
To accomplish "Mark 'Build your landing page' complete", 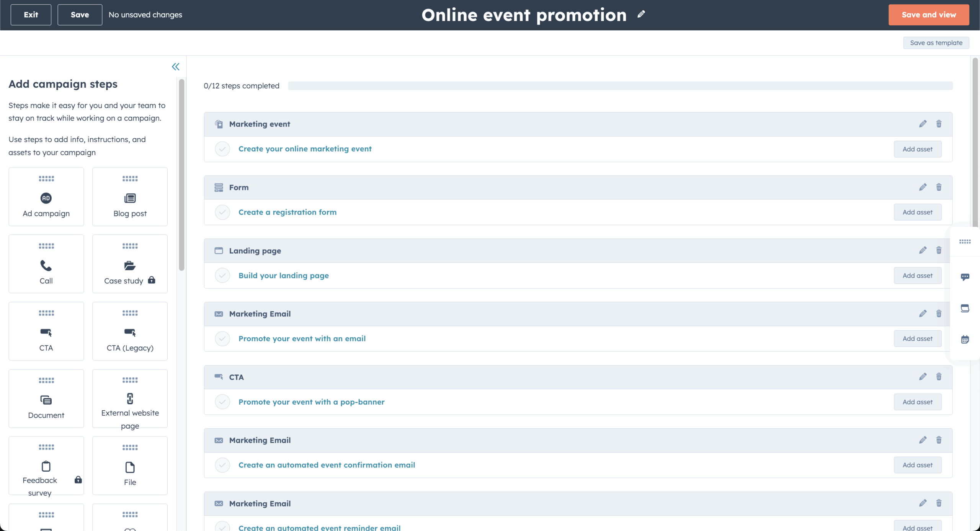I will (x=222, y=275).
